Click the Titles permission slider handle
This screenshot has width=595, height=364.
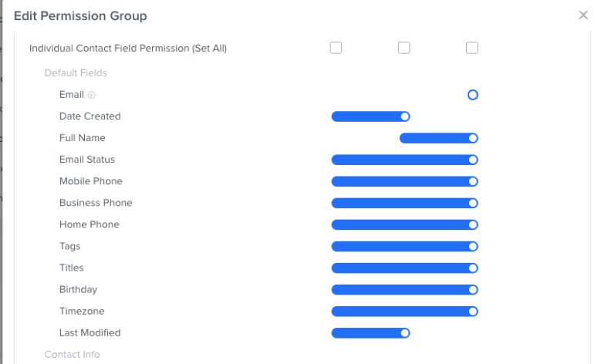[473, 268]
